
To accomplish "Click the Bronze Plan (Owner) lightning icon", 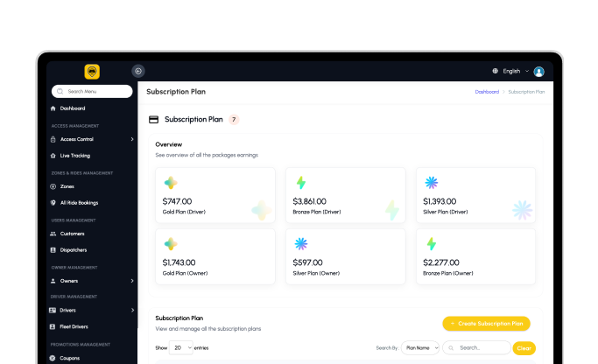I will click(432, 244).
